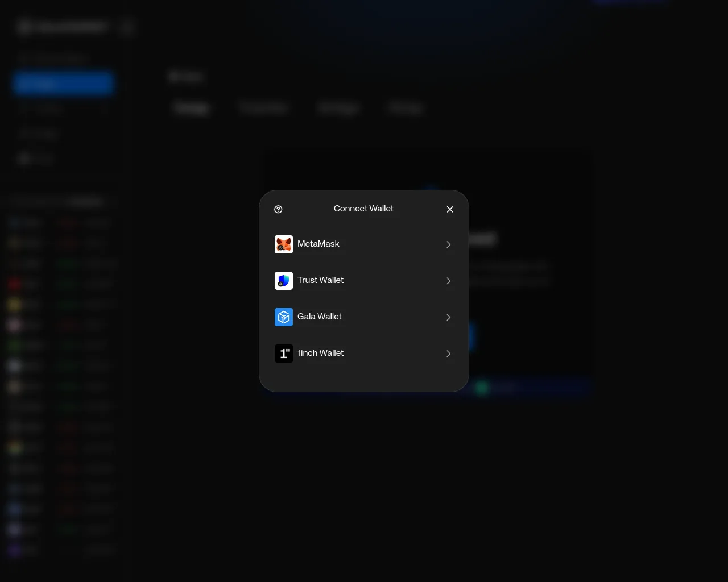Click the 1inch Wallet black logo icon
Screen dimensions: 728x582
[x=284, y=354]
